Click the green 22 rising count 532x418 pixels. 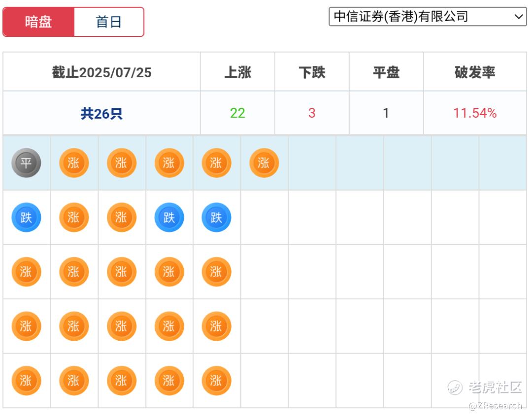pyautogui.click(x=237, y=113)
